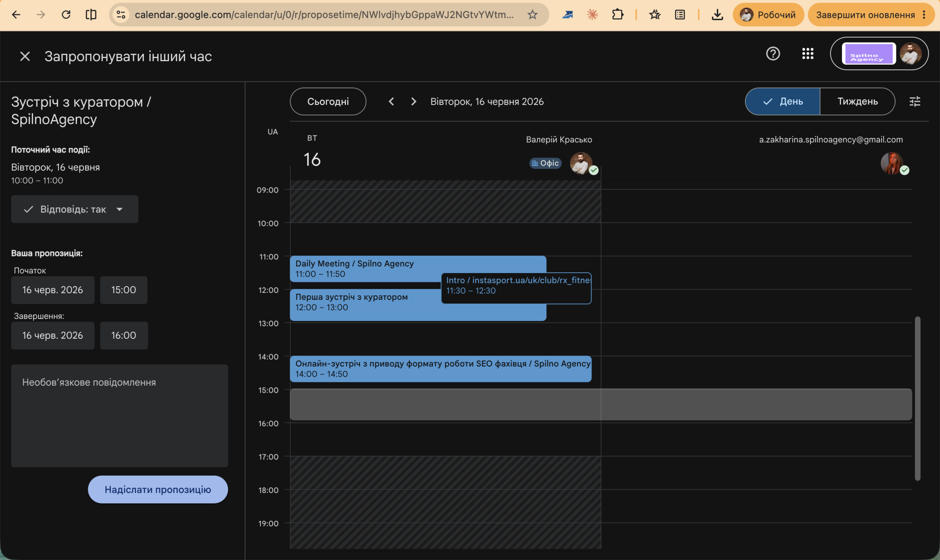
Task: Click a.zakharina.spilnoagency@gmail.com label
Action: (831, 139)
